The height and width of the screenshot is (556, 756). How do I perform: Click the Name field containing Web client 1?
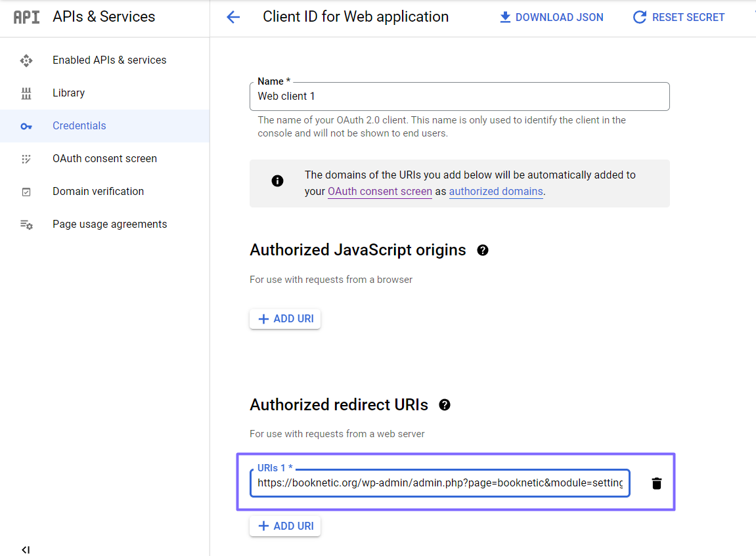click(x=459, y=96)
